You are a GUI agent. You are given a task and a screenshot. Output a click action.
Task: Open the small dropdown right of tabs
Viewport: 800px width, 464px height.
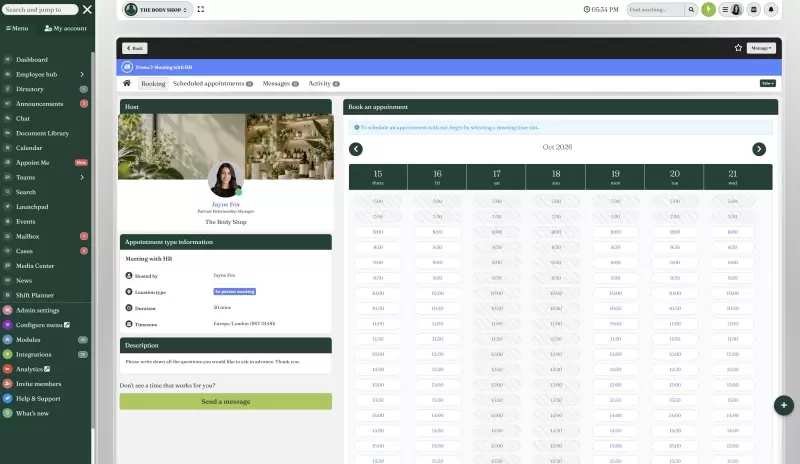pyautogui.click(x=767, y=83)
